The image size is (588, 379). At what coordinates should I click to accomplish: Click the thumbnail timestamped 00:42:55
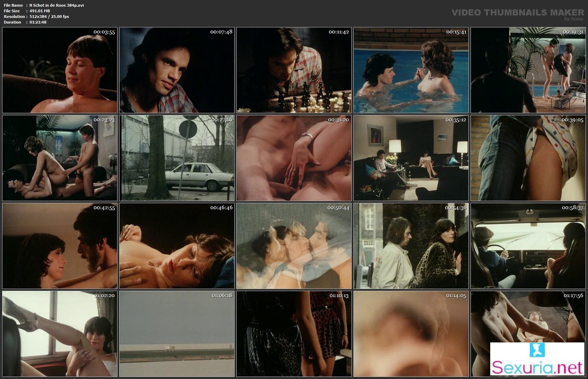click(60, 246)
